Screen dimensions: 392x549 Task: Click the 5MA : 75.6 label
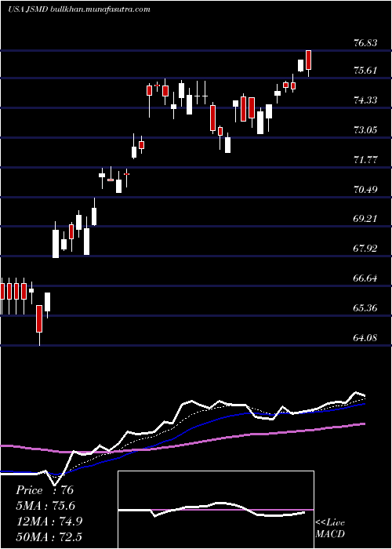45,506
